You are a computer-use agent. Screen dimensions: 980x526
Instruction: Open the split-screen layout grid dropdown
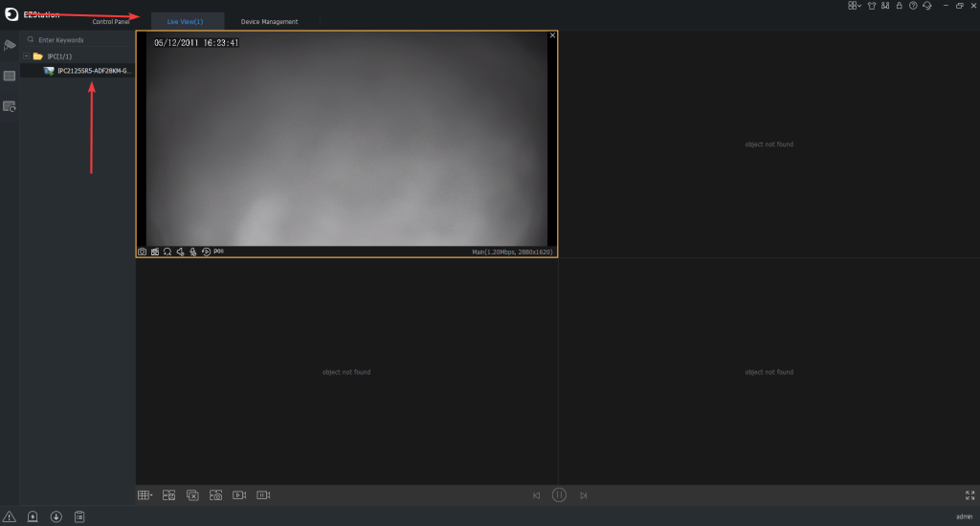[145, 495]
